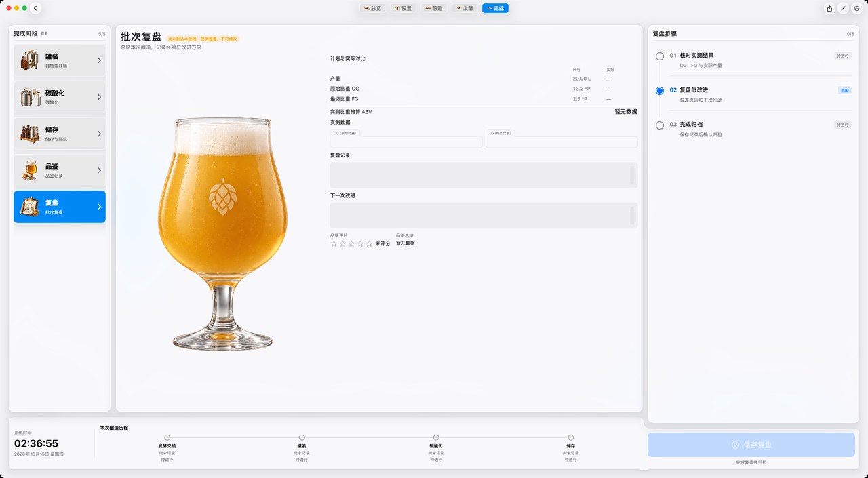Select the 完成 tab
The image size is (868, 478).
pos(495,8)
